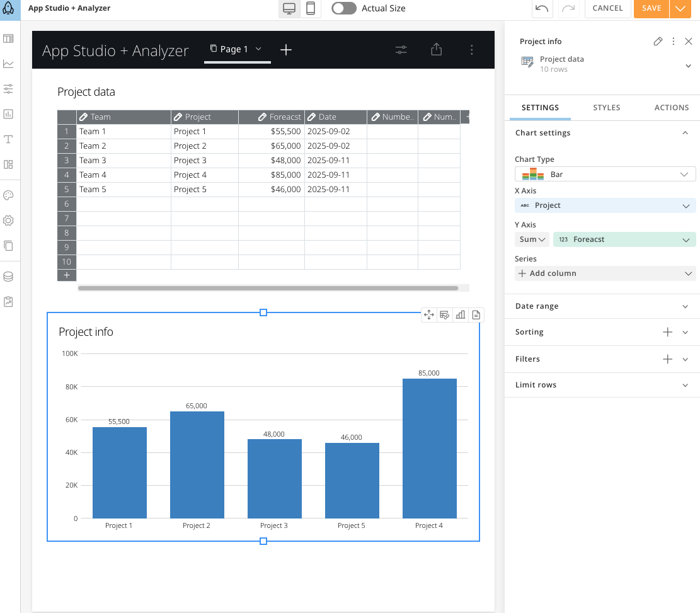Click the palette theme icon in left sidebar
The image size is (700, 613).
8,195
